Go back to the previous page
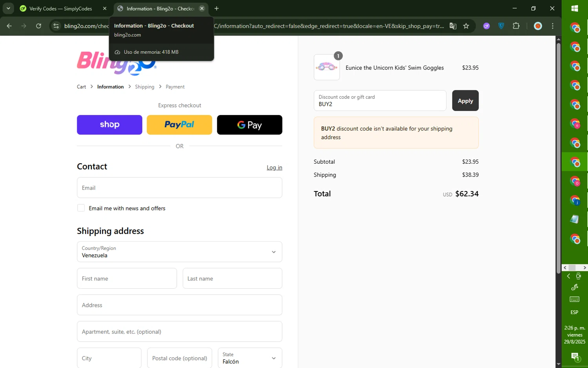 9,26
